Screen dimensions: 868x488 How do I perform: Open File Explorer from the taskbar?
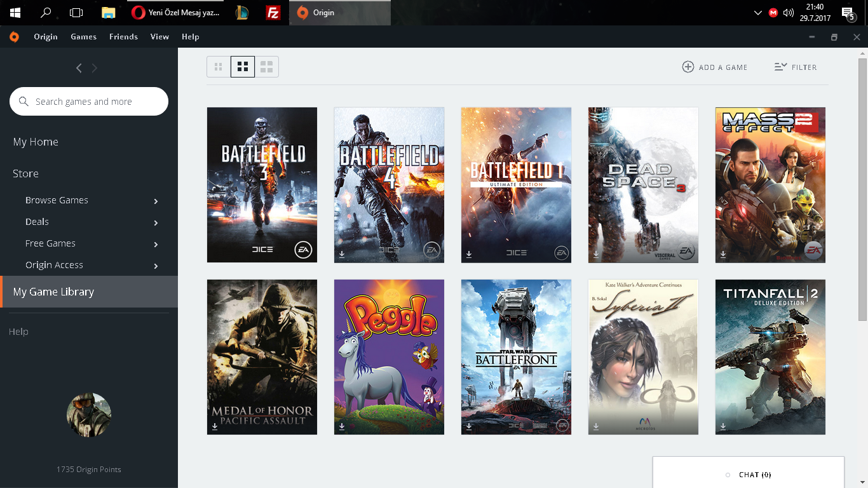click(x=109, y=13)
